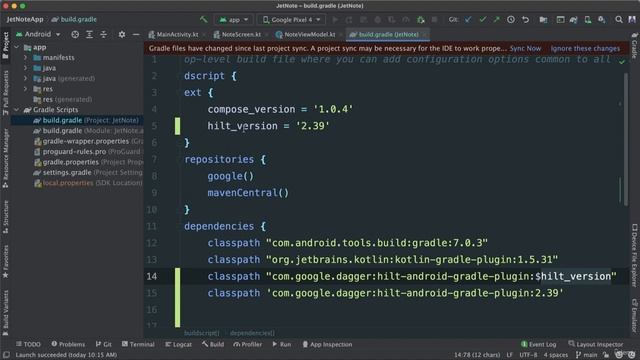Collapse the Gradle Scripts node
The width and height of the screenshot is (640, 360).
pyautogui.click(x=17, y=110)
